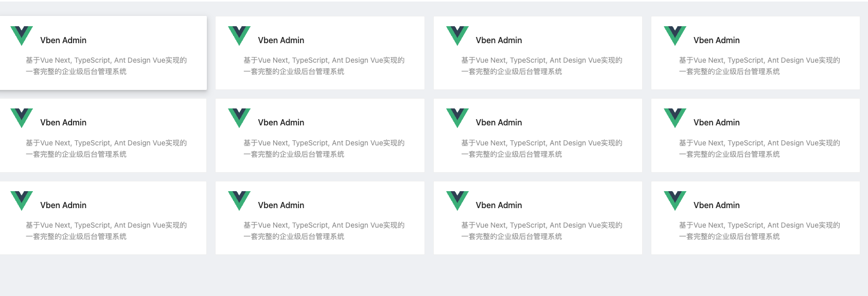This screenshot has width=868, height=296.
Task: Click the Vue logo in third row, second card
Action: pyautogui.click(x=239, y=199)
